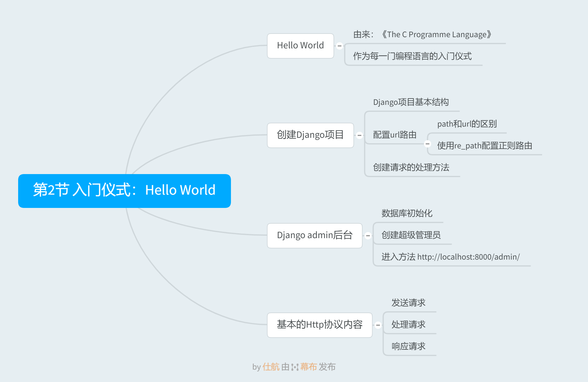
Task: Click the text 数据库初始化
Action: pos(407,213)
